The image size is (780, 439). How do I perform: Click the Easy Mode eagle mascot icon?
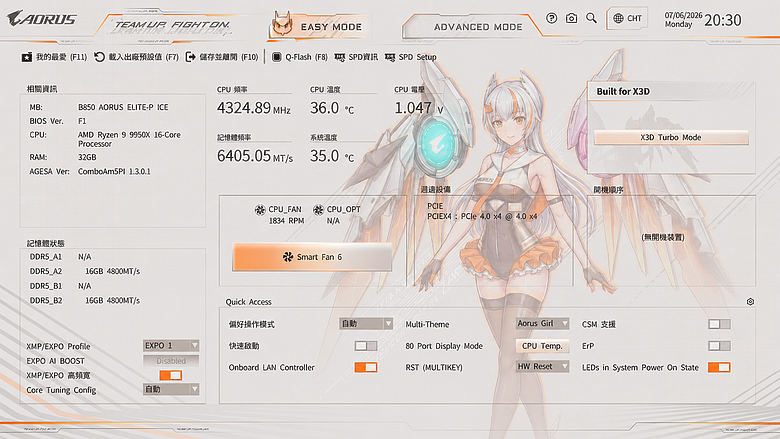[282, 24]
